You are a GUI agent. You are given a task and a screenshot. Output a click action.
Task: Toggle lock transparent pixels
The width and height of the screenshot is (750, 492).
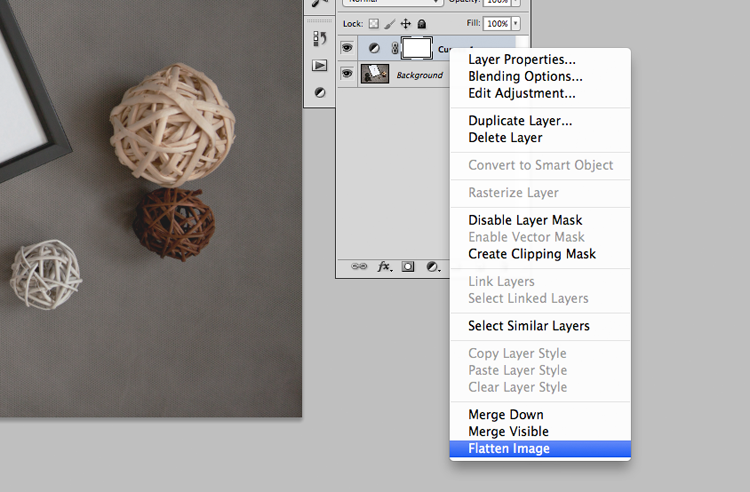tap(374, 24)
